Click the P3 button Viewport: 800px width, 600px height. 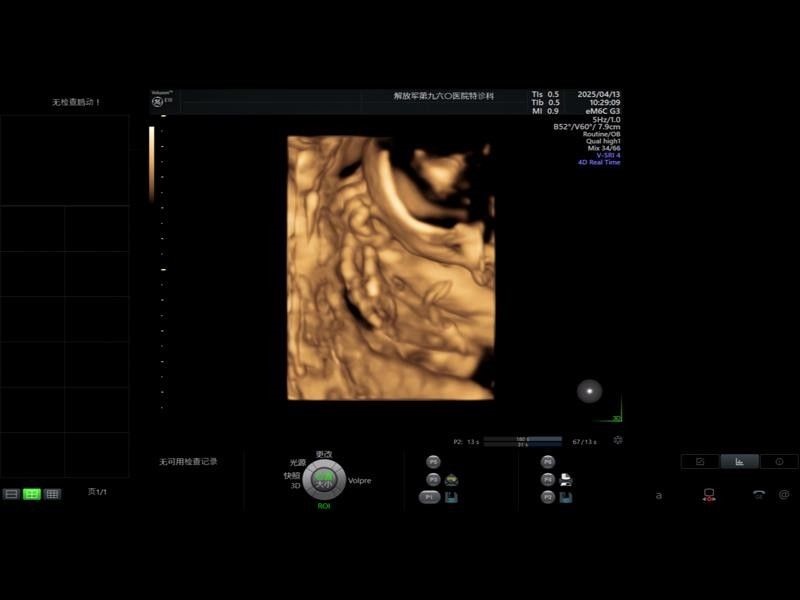(x=433, y=480)
